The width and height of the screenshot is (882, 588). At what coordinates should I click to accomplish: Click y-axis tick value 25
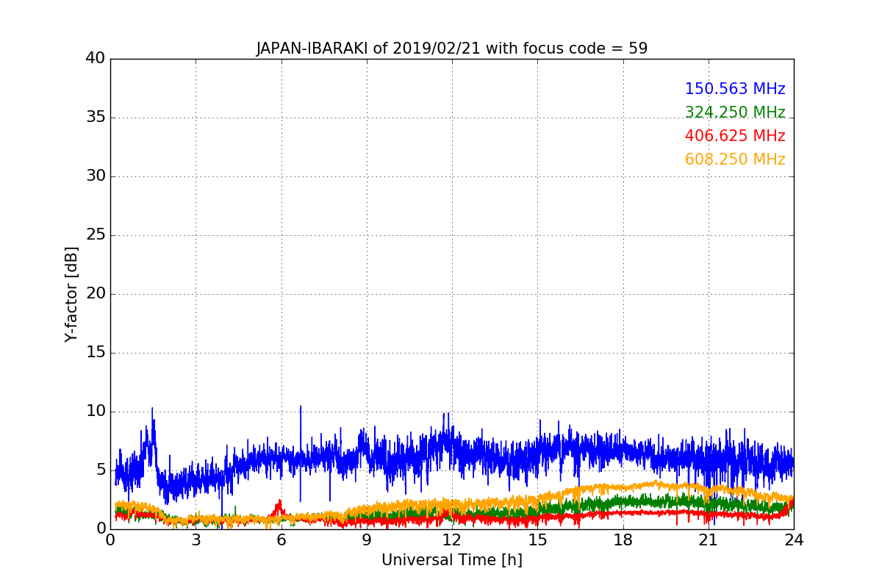coord(96,235)
